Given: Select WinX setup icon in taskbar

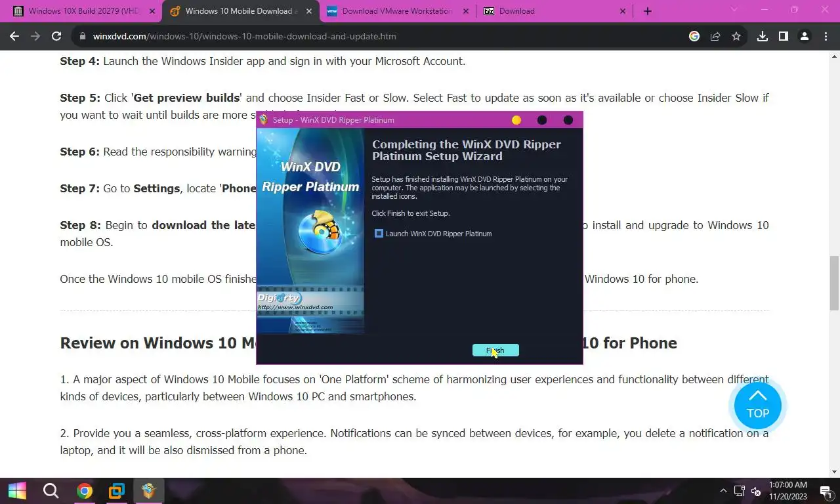Looking at the screenshot, I should [149, 490].
